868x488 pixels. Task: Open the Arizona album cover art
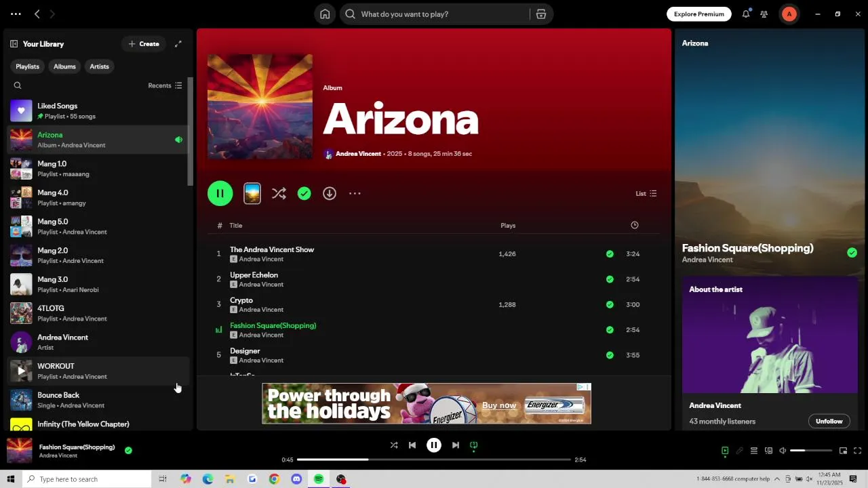[260, 107]
